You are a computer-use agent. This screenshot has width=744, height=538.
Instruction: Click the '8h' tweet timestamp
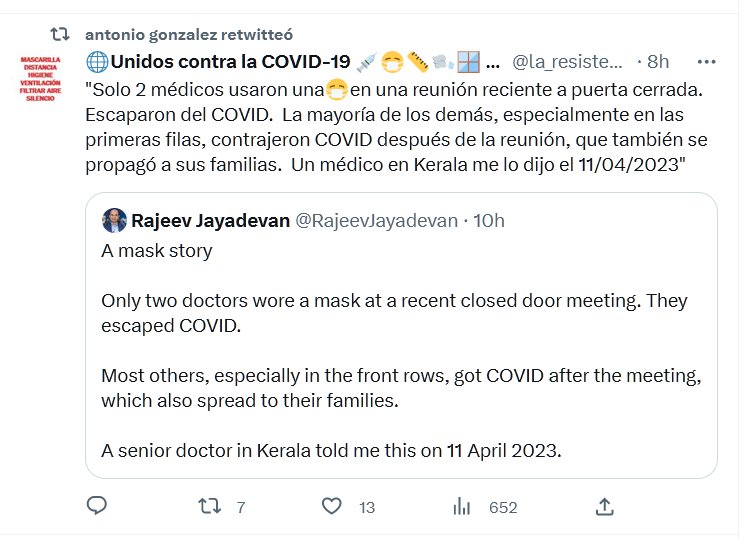point(658,62)
